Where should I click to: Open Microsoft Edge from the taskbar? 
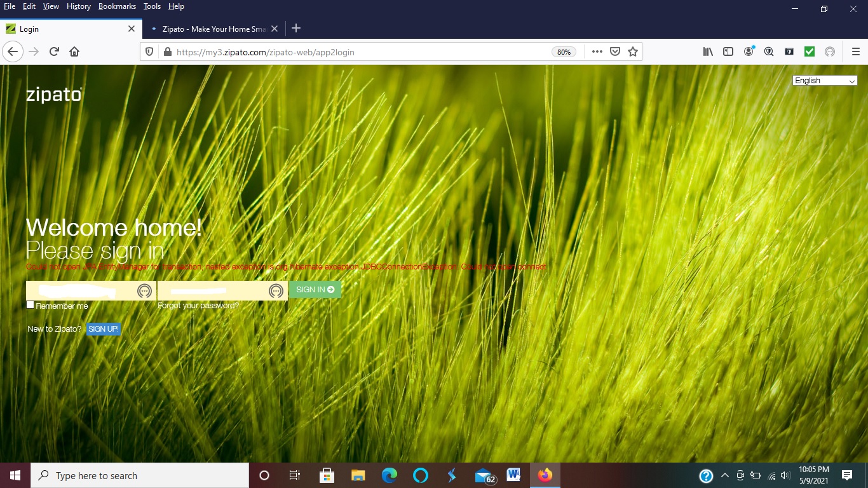390,475
